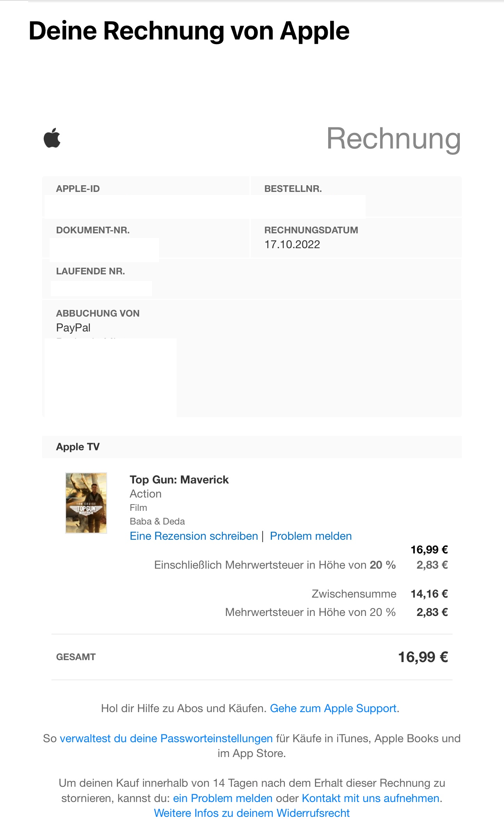Viewport: 504px width, 836px height.
Task: Click "Problem melden" link beside review link
Action: coord(311,536)
